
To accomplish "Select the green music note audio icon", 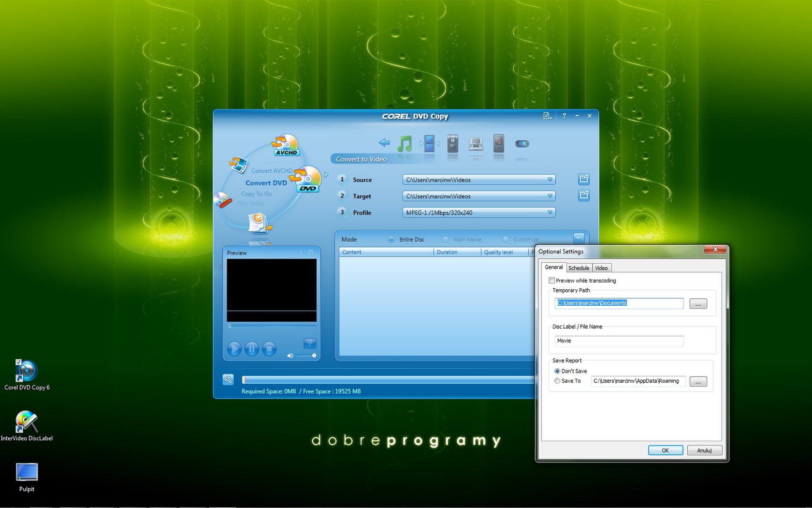I will coord(405,144).
